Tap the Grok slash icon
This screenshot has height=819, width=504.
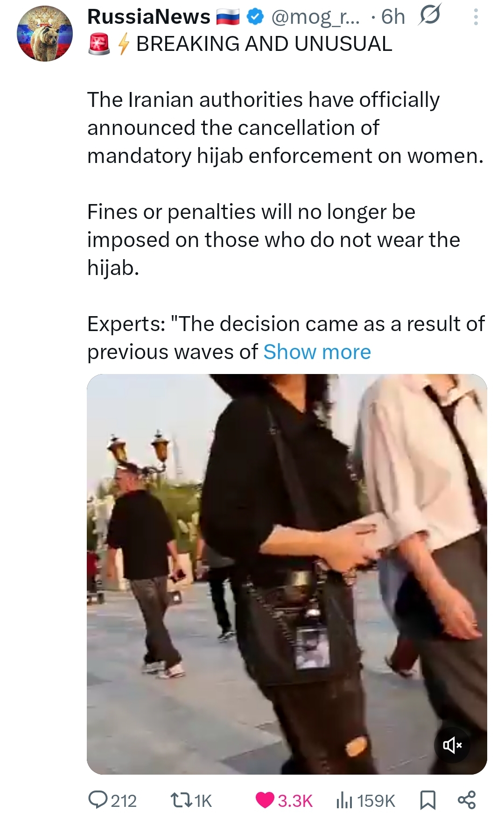pyautogui.click(x=430, y=16)
